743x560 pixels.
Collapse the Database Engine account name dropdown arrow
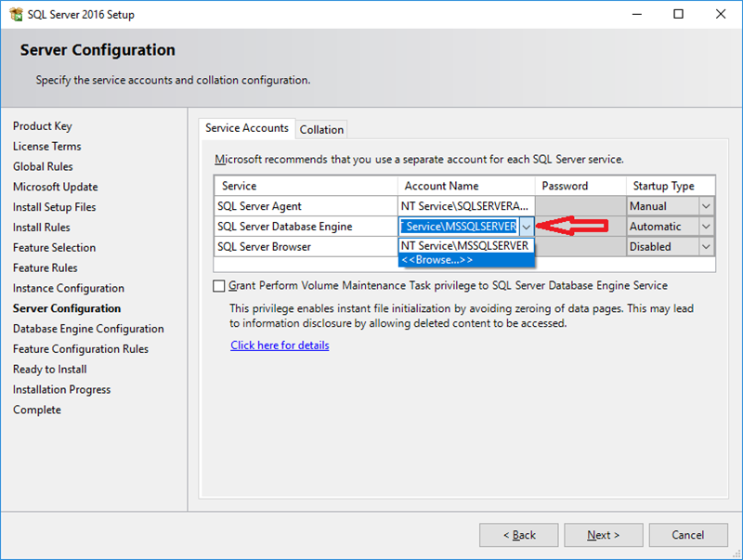(527, 227)
